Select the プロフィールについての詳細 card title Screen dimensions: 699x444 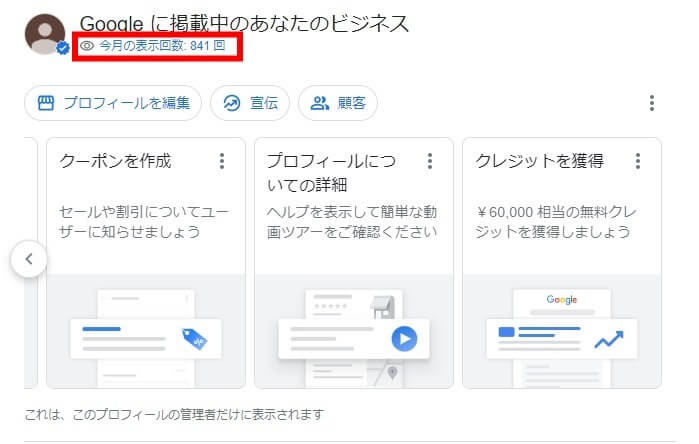(x=331, y=173)
